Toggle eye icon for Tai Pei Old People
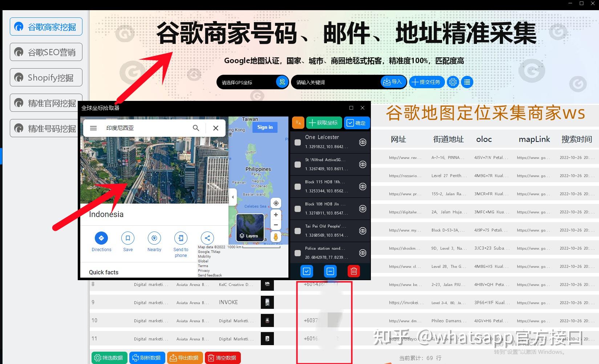The height and width of the screenshot is (364, 599). point(363,231)
